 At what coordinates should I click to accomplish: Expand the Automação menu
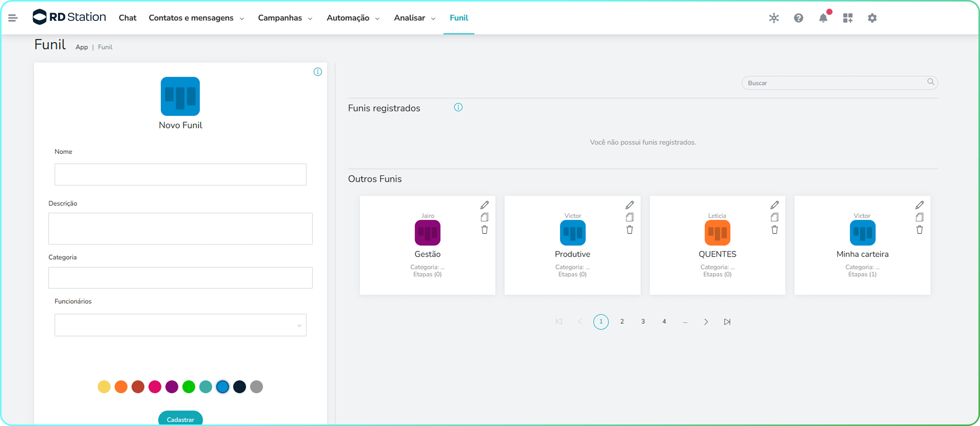tap(353, 18)
